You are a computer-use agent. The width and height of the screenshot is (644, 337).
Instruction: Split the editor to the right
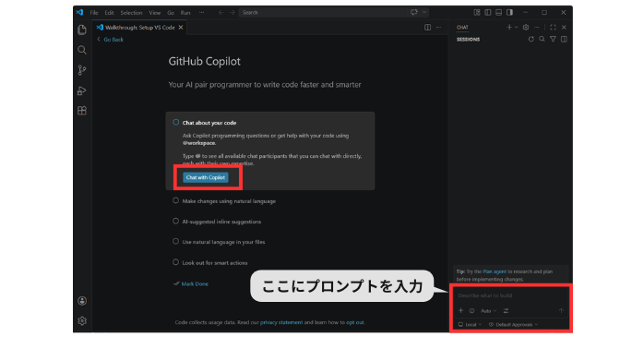coord(427,27)
